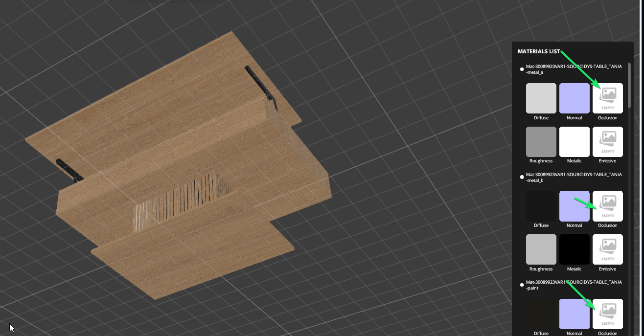Open the empty Occlusion slot of paint material
Screen dimensions: 644x336
tap(608, 314)
